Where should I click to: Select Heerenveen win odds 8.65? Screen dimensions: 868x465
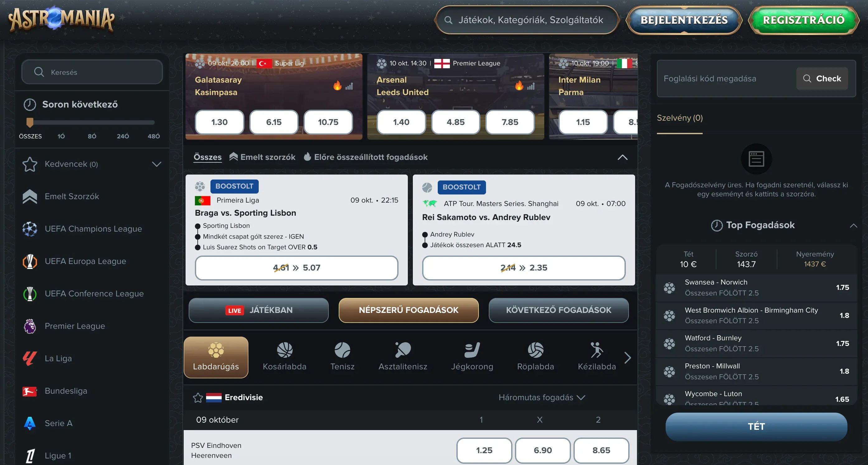point(601,450)
